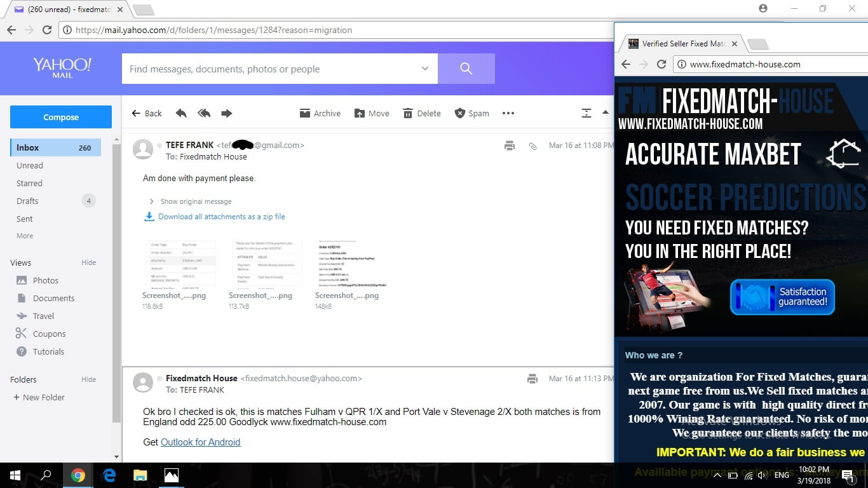
Task: Click Fixedmatch House sender name in reply
Action: 201,378
